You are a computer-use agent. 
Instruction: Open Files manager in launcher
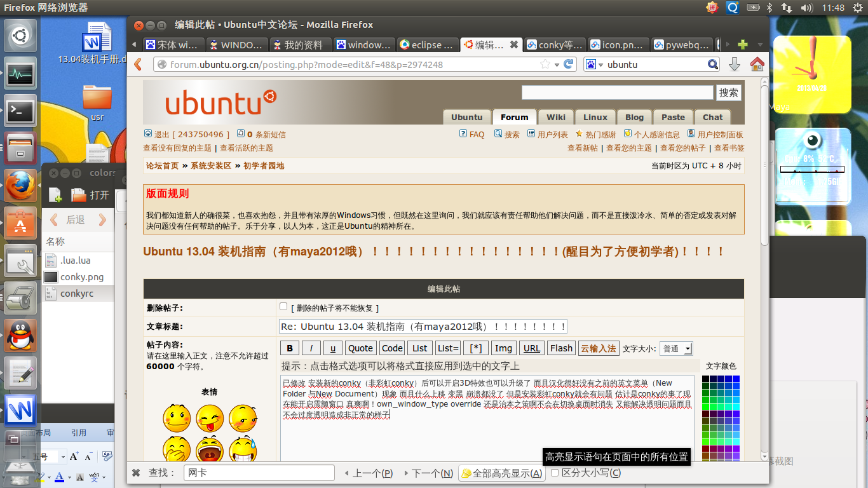20,149
